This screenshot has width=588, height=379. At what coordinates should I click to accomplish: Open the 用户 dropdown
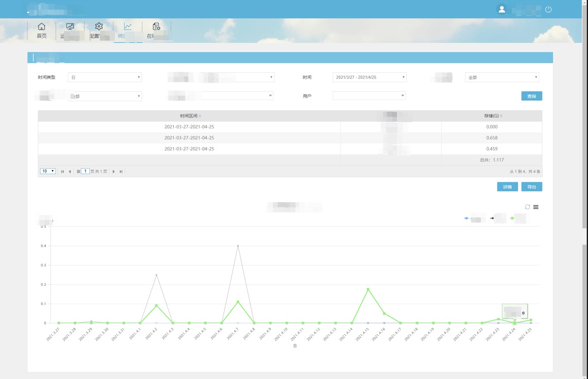coord(369,96)
